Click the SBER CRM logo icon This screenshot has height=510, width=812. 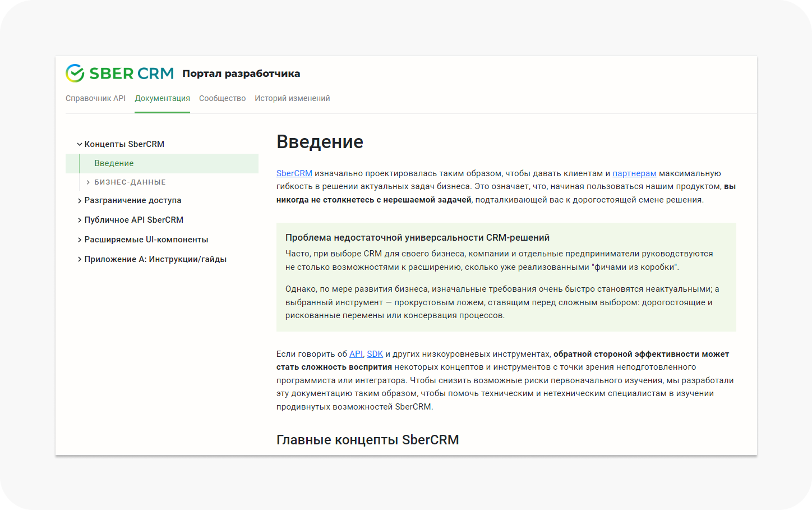click(x=75, y=73)
